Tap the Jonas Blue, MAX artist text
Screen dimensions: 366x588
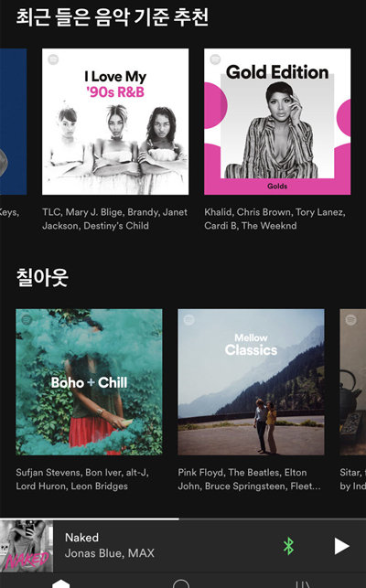(110, 553)
